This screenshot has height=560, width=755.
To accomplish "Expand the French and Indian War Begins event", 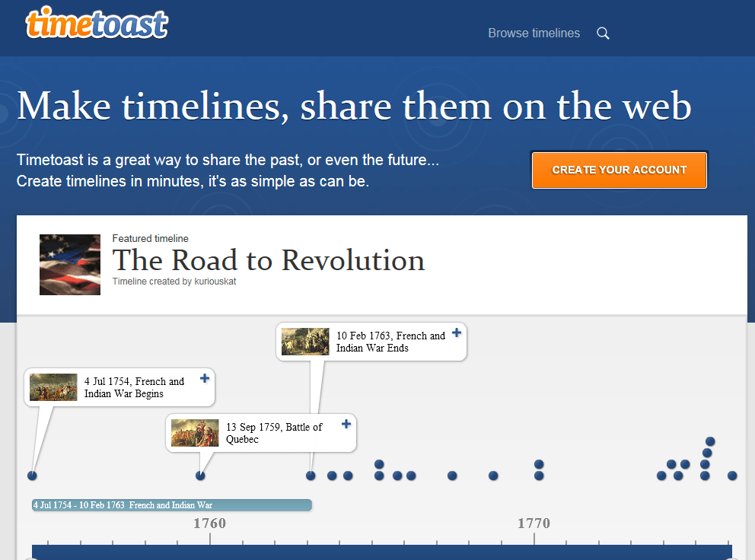I will coord(204,377).
